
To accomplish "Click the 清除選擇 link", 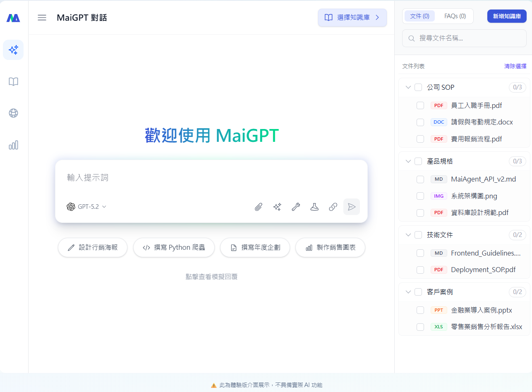I will point(515,66).
